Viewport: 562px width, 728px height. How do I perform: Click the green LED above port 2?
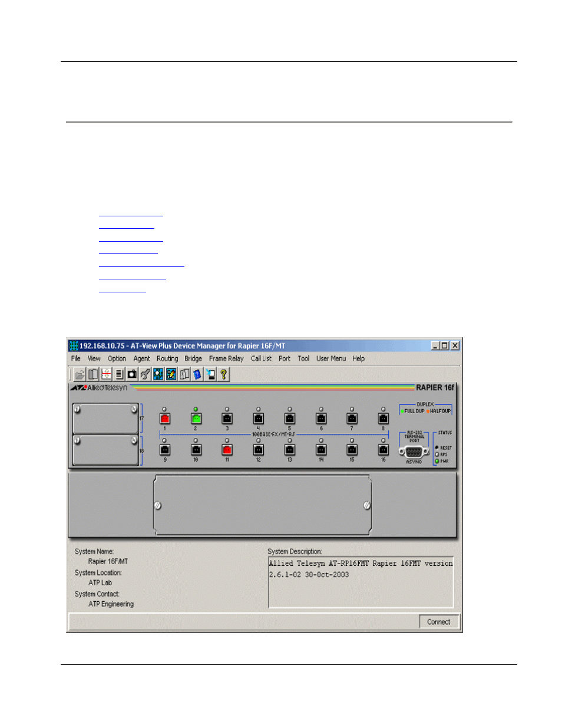coord(196,409)
